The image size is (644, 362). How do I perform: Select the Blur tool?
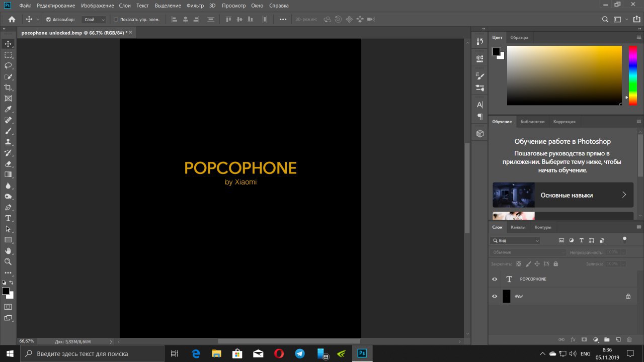(8, 186)
